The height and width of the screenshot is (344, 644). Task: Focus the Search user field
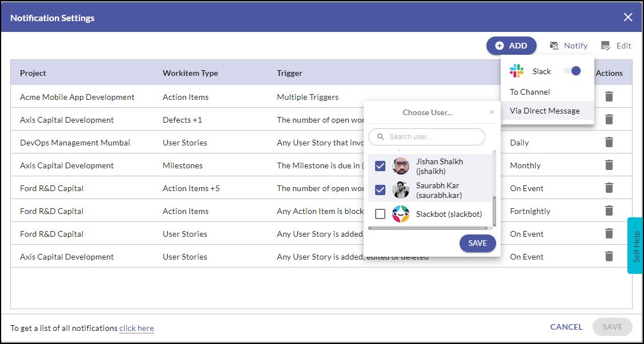pyautogui.click(x=426, y=137)
